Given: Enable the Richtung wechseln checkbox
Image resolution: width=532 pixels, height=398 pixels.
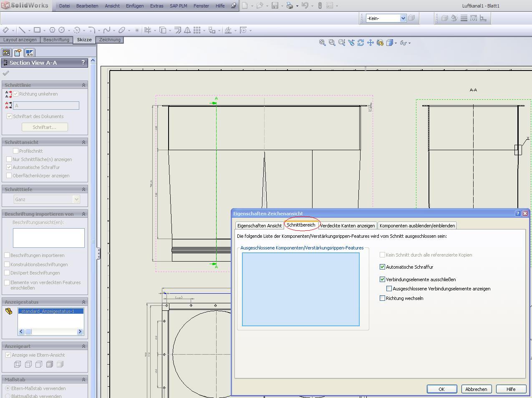Looking at the screenshot, I should tap(382, 298).
